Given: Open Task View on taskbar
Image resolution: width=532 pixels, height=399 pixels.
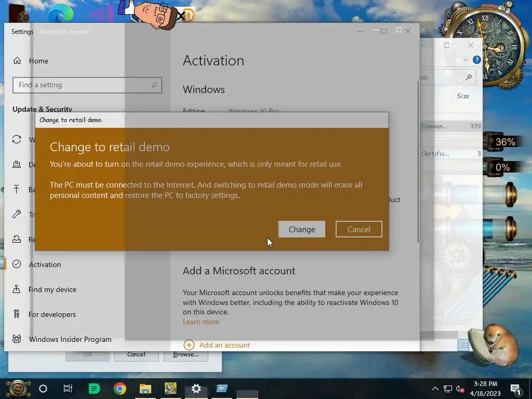Looking at the screenshot, I should pos(68,389).
